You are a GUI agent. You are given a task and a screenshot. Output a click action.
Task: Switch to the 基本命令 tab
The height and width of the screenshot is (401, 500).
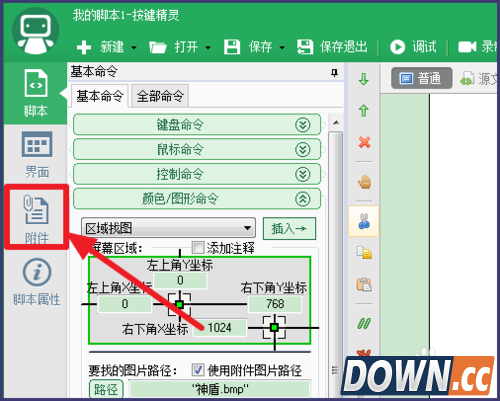point(100,96)
